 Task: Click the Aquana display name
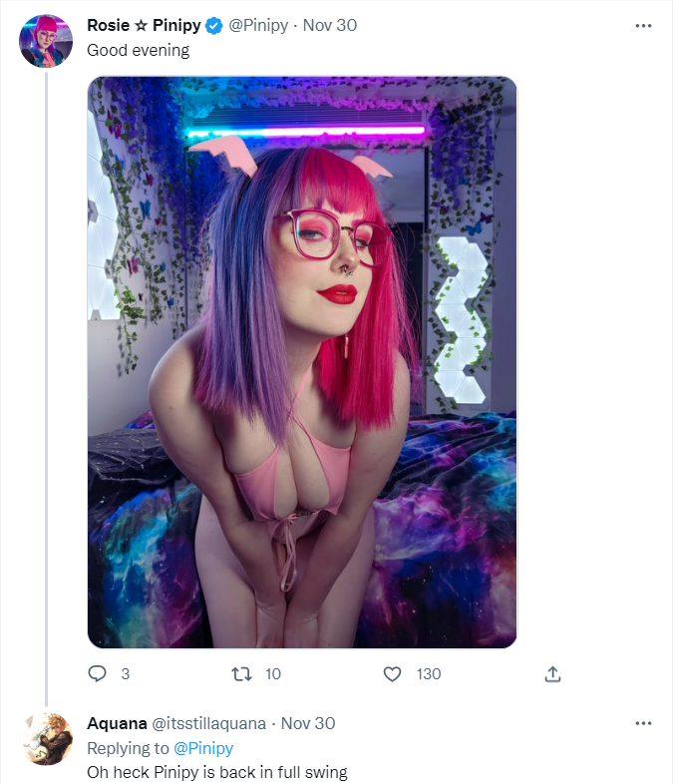pos(117,723)
